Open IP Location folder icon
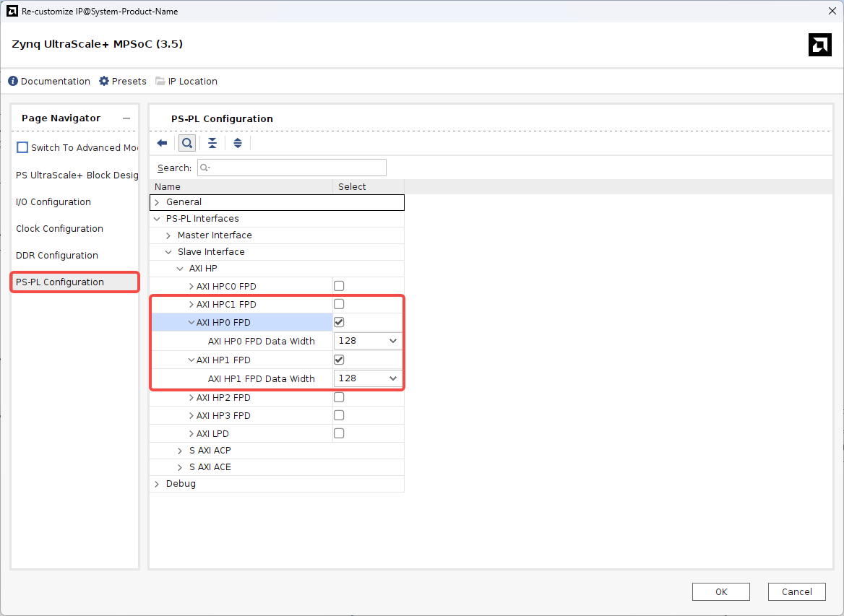Viewport: 844px width, 616px height. click(160, 81)
